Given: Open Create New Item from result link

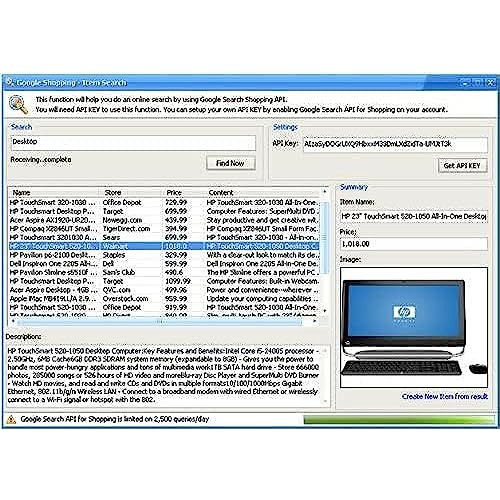Looking at the screenshot, I should 445,396.
